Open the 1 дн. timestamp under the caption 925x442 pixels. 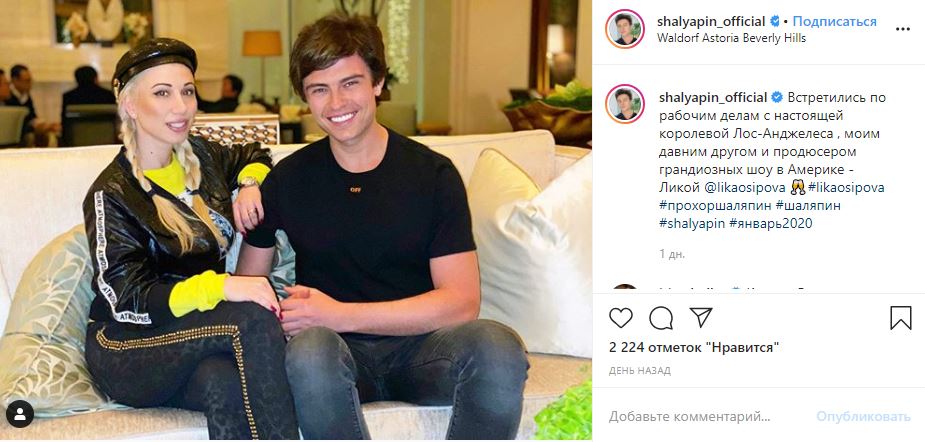coord(672,254)
